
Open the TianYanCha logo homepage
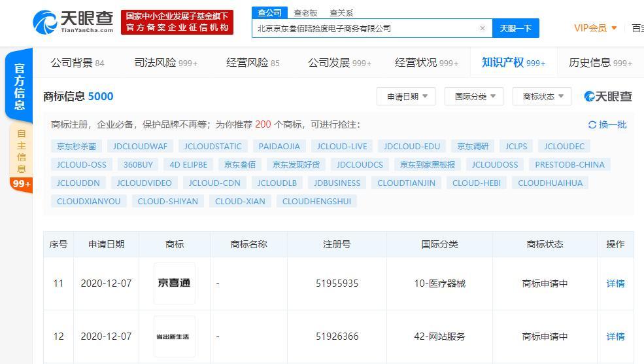(73, 22)
